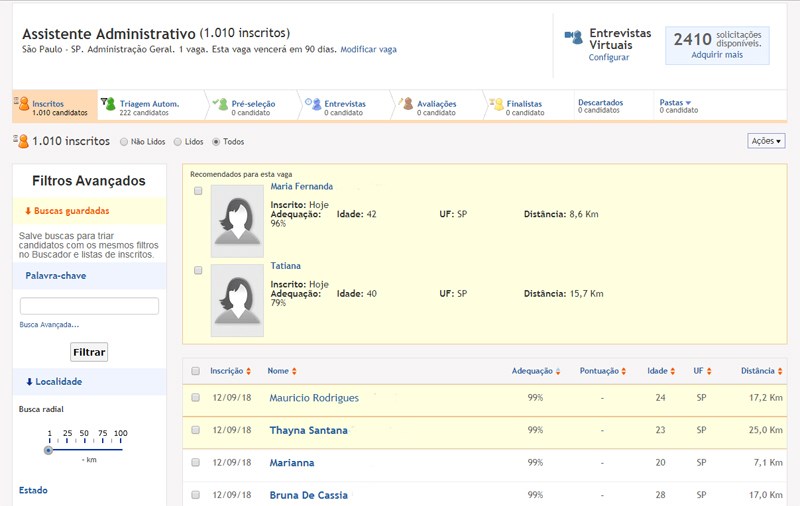Switch to the Descartados tab
The image size is (800, 506).
612,106
